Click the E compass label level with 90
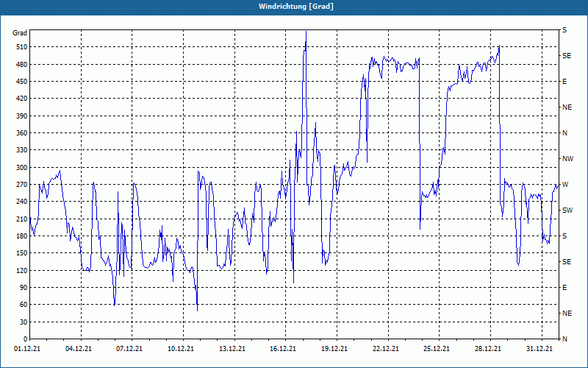Screen dimensions: 588x368 tap(564, 287)
